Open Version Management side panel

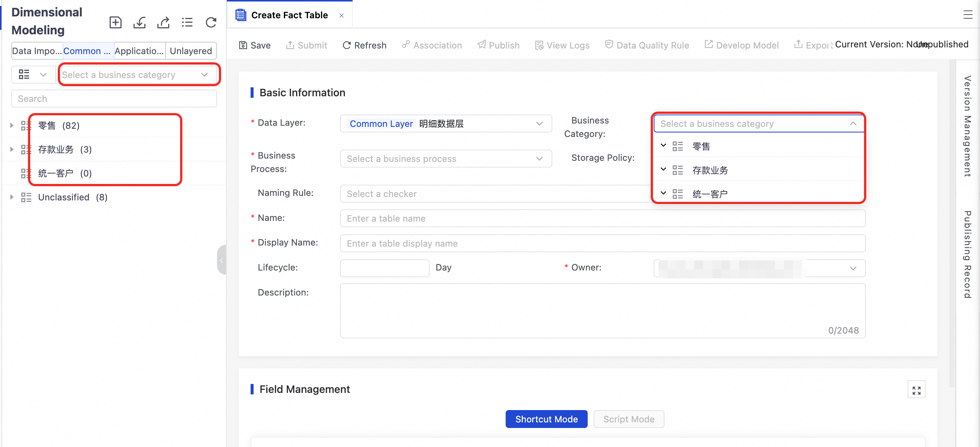click(x=967, y=126)
